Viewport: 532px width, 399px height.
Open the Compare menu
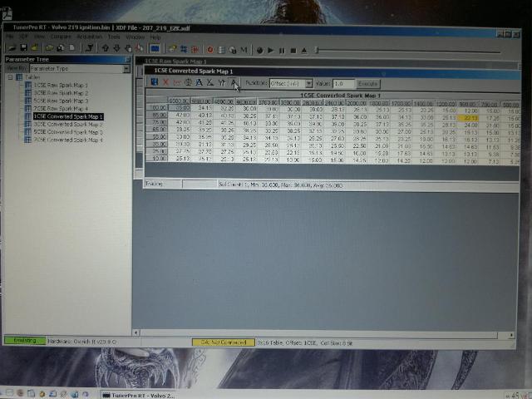click(x=60, y=37)
